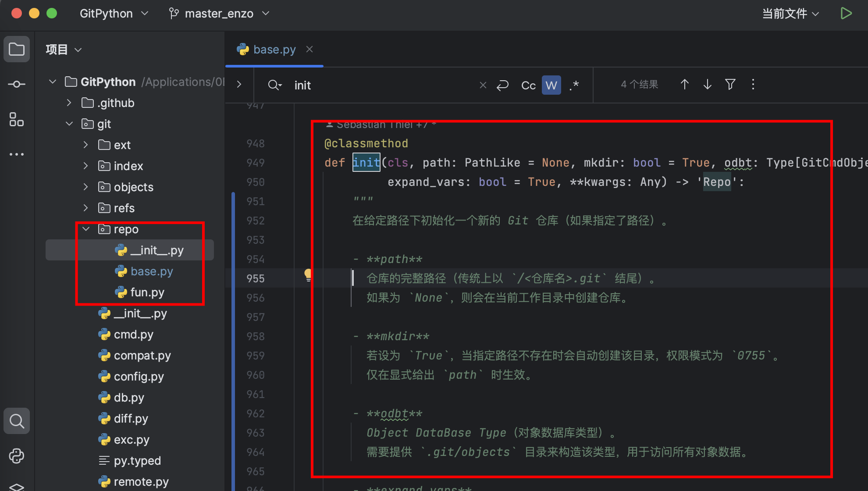
Task: Click the **odbt** parameter heading on line 962
Action: [x=395, y=413]
